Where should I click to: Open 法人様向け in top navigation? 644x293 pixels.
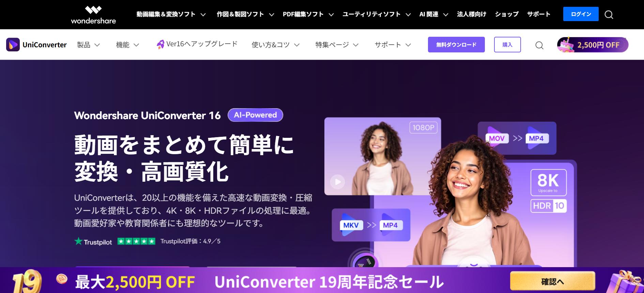tap(472, 14)
